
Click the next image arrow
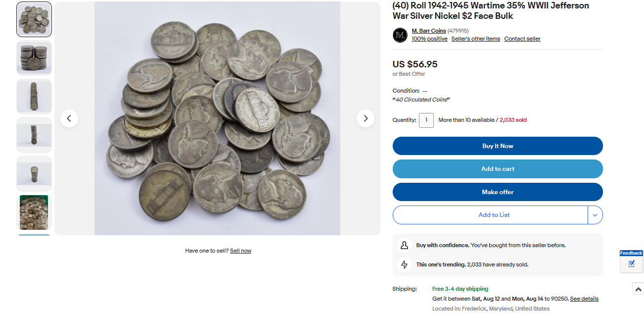click(366, 118)
